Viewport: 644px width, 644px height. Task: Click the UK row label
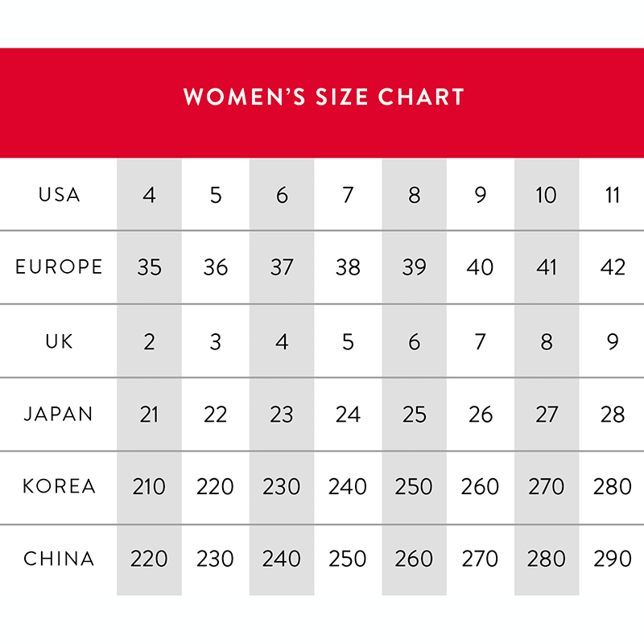59,341
